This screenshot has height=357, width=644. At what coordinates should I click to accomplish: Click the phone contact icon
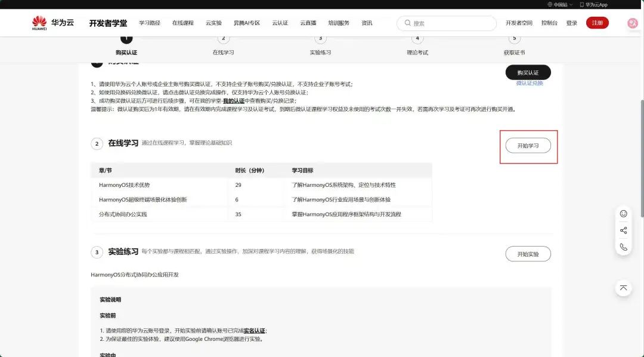click(624, 247)
